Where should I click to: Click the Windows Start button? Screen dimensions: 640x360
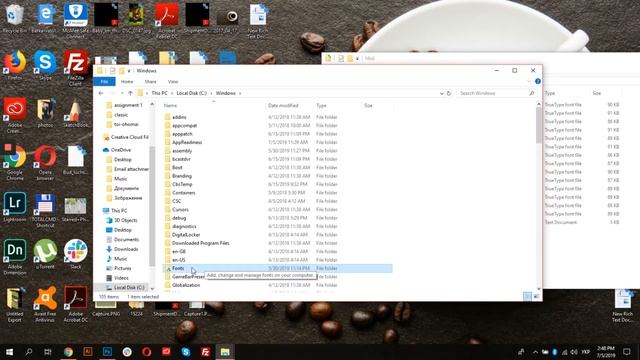[x=9, y=352]
